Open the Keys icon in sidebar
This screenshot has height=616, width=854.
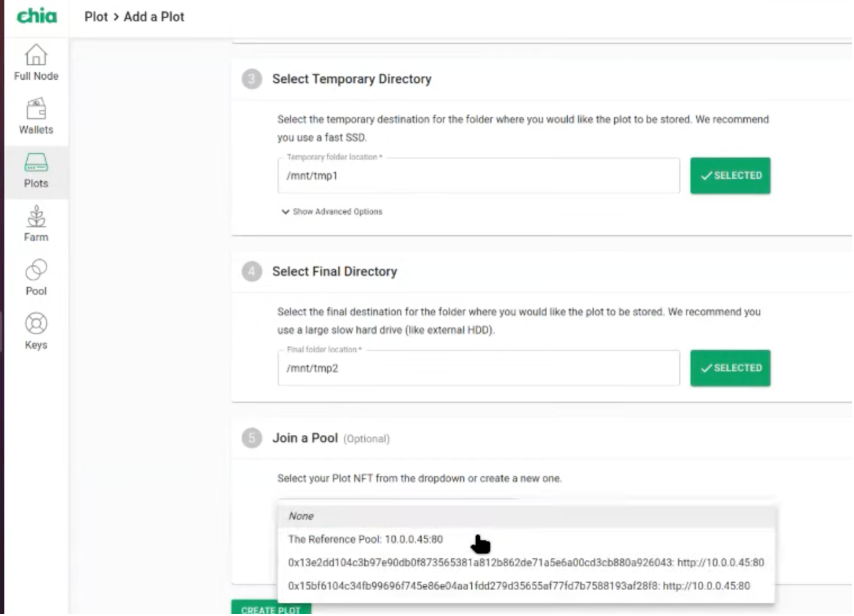click(36, 325)
